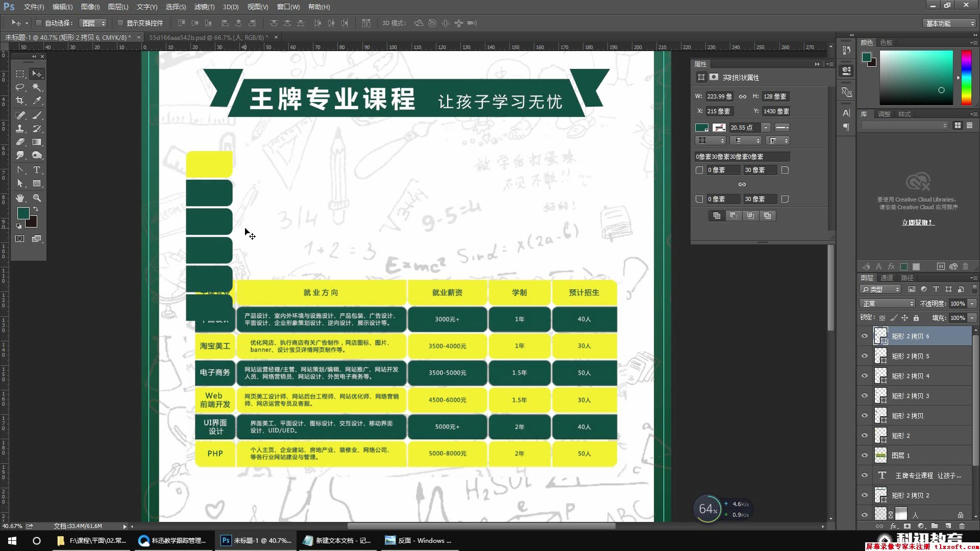Select the Path Selection tool
The height and width of the screenshot is (551, 980).
[20, 183]
